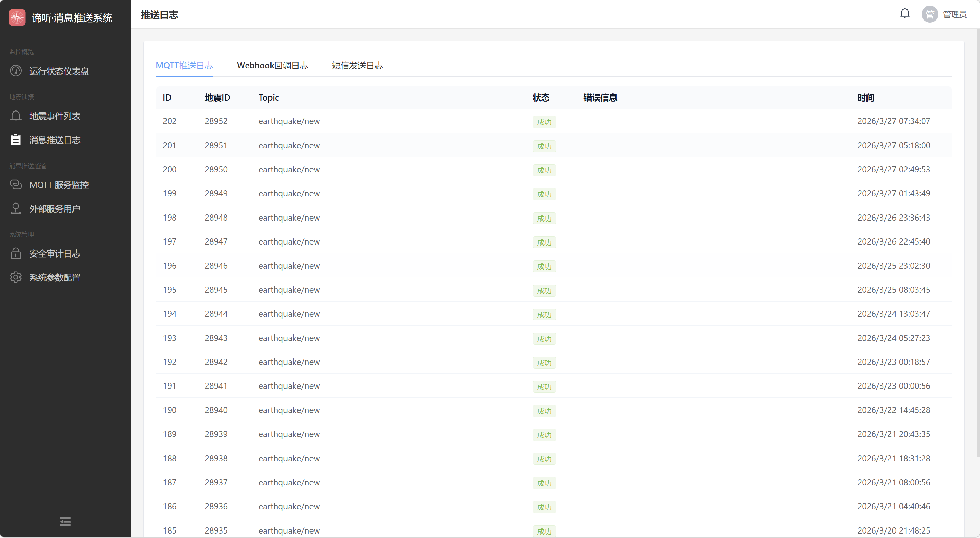Viewport: 980px width, 538px height.
Task: Open 运行状态仪表盘 menu item
Action: tap(59, 71)
